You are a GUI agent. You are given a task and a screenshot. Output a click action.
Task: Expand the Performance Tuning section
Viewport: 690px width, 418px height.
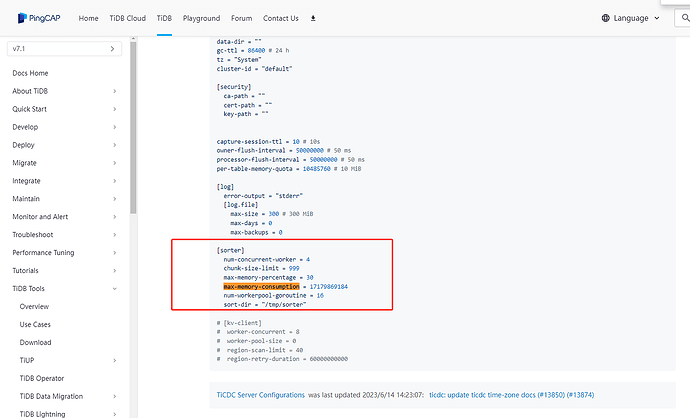[x=114, y=253]
